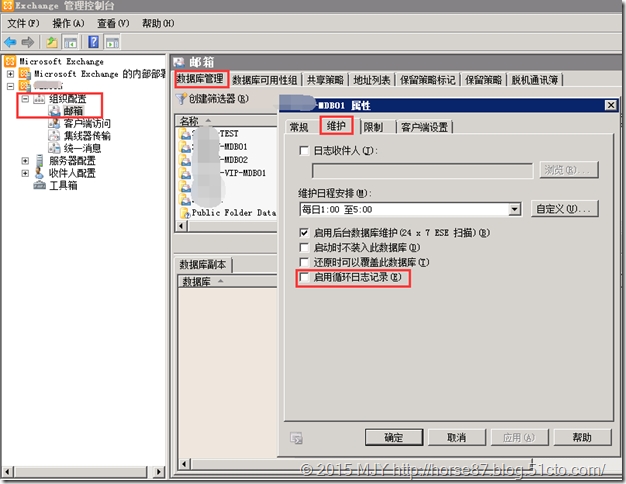Open 工具箱 in the tree
Screen dimensions: 626x484
pos(63,185)
